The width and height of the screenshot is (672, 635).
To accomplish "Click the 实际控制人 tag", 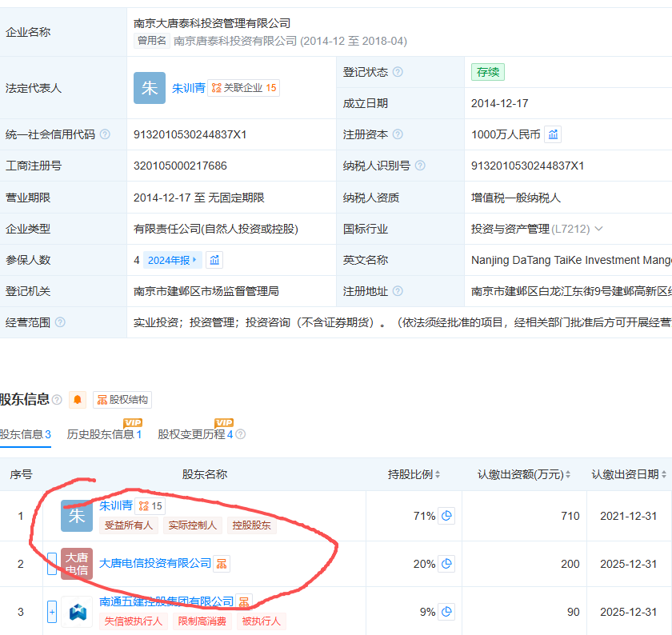I will click(x=193, y=525).
